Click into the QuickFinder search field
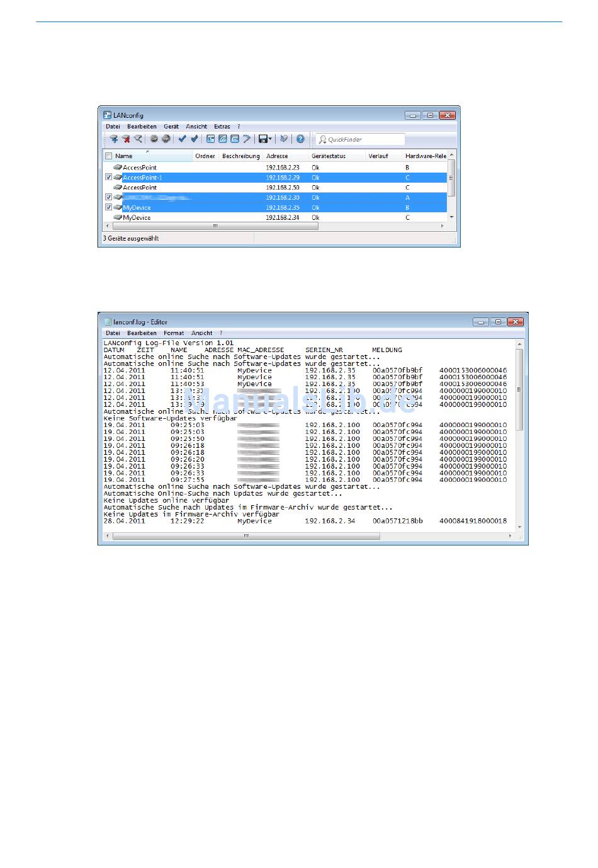 (360, 139)
